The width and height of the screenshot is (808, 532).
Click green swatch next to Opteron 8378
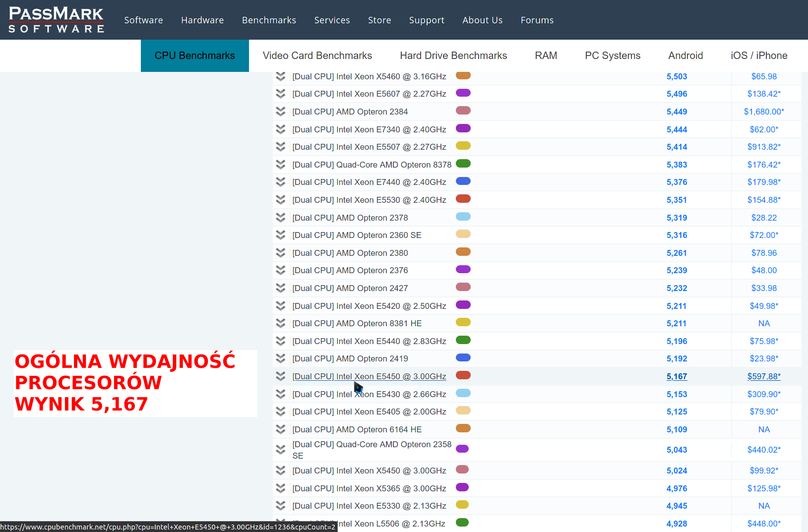point(463,164)
